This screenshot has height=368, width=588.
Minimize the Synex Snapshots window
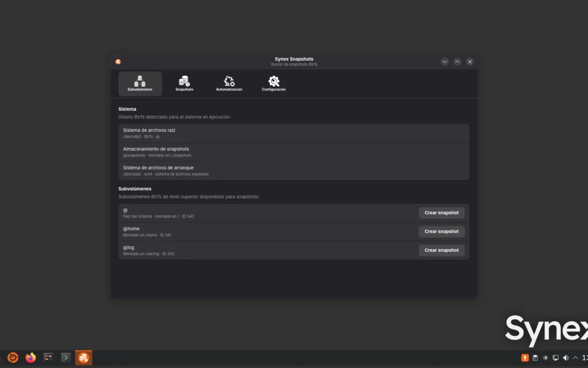point(445,62)
